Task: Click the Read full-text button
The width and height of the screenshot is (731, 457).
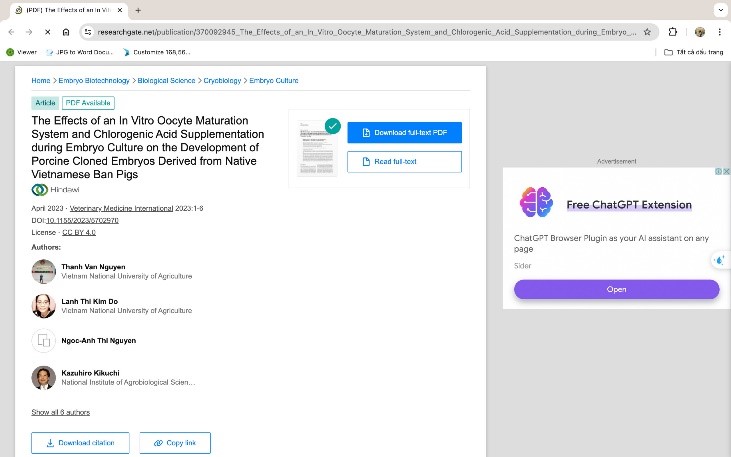Action: (404, 161)
